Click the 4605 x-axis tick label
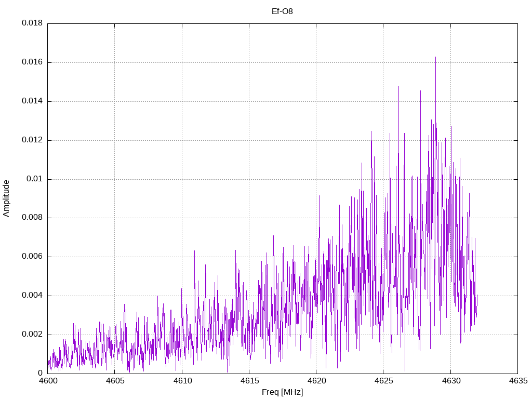 (x=115, y=381)
